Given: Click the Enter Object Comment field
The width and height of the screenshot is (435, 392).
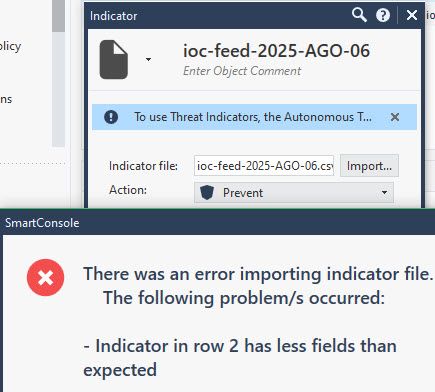Looking at the screenshot, I should click(x=242, y=71).
